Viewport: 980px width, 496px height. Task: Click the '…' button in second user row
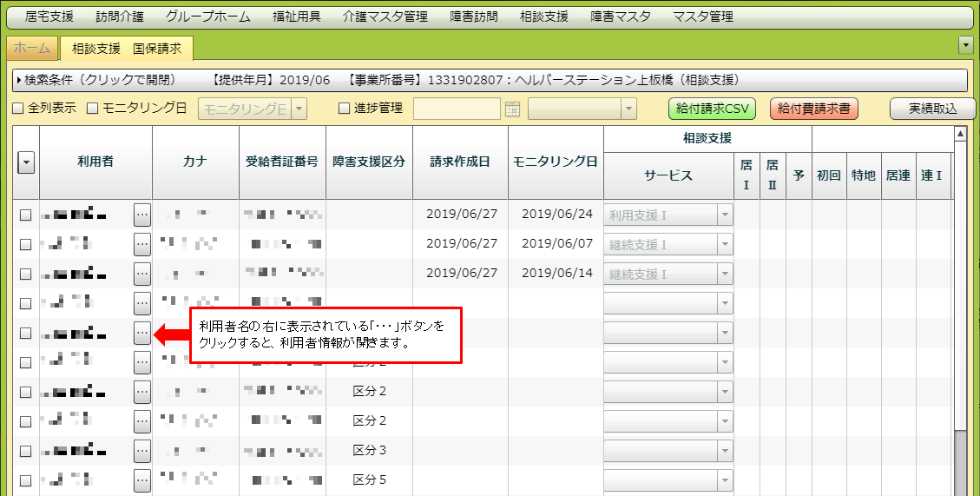click(142, 244)
